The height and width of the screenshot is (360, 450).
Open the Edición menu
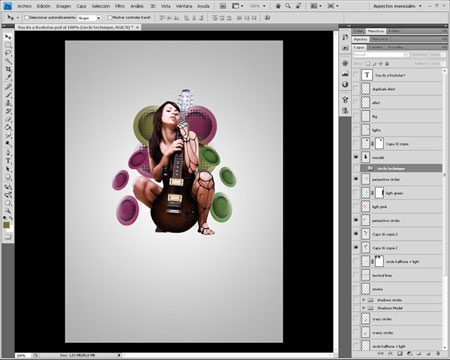[x=44, y=6]
